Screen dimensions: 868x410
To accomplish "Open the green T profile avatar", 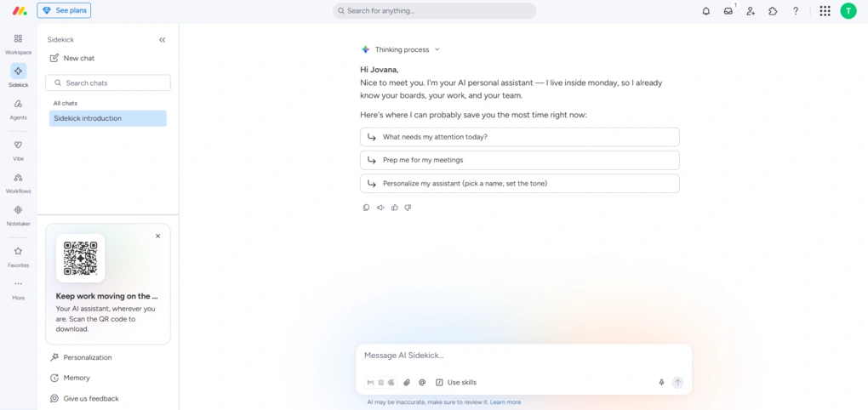I will click(x=848, y=10).
